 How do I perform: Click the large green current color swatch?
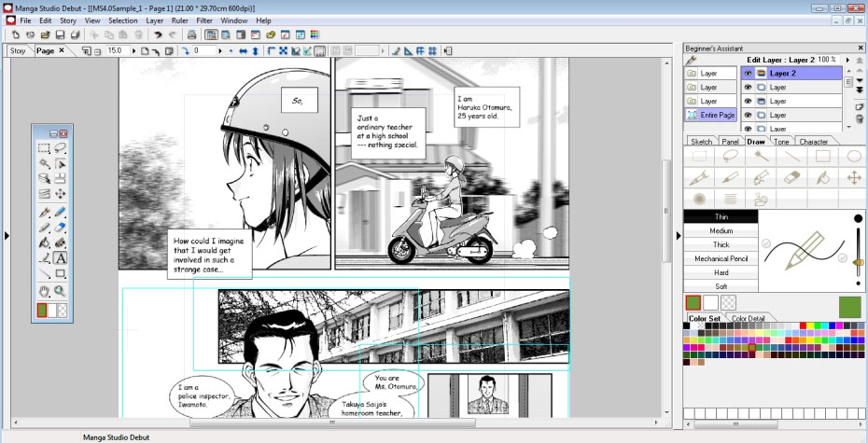[x=850, y=305]
